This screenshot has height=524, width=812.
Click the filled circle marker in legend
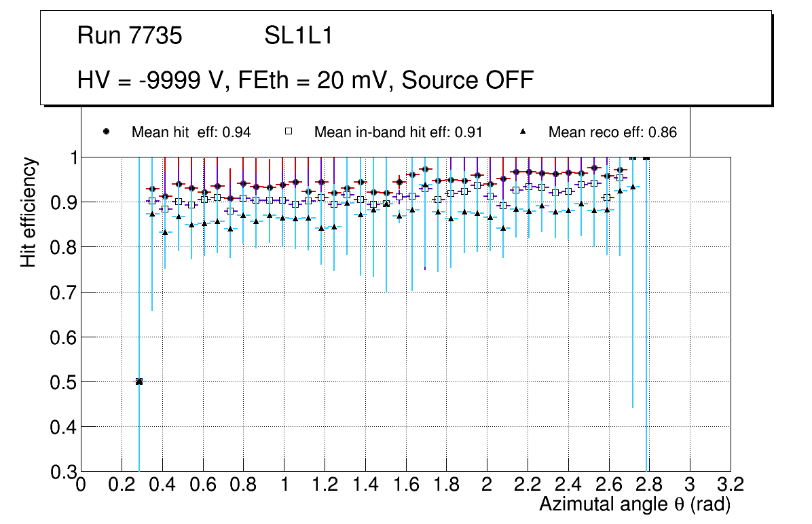pos(106,132)
